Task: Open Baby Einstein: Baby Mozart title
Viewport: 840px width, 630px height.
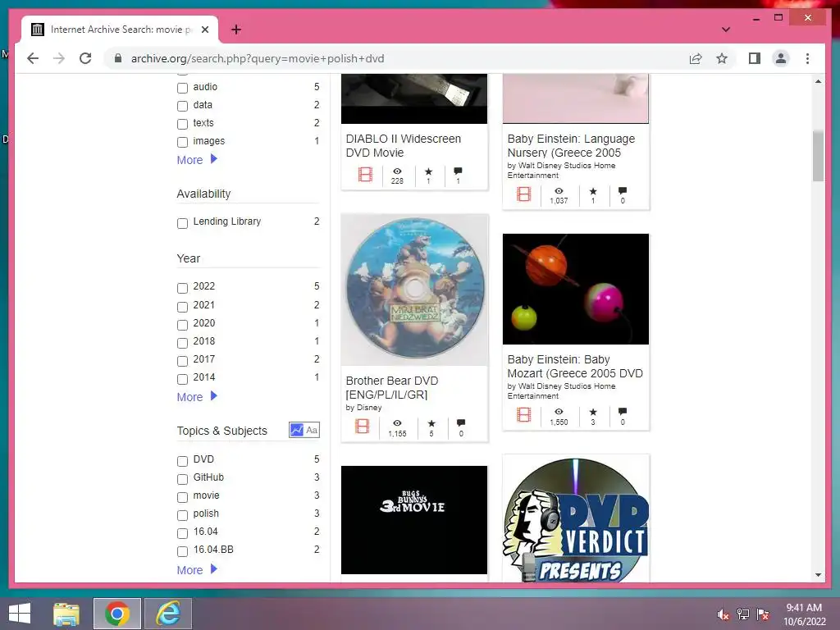Action: (575, 367)
